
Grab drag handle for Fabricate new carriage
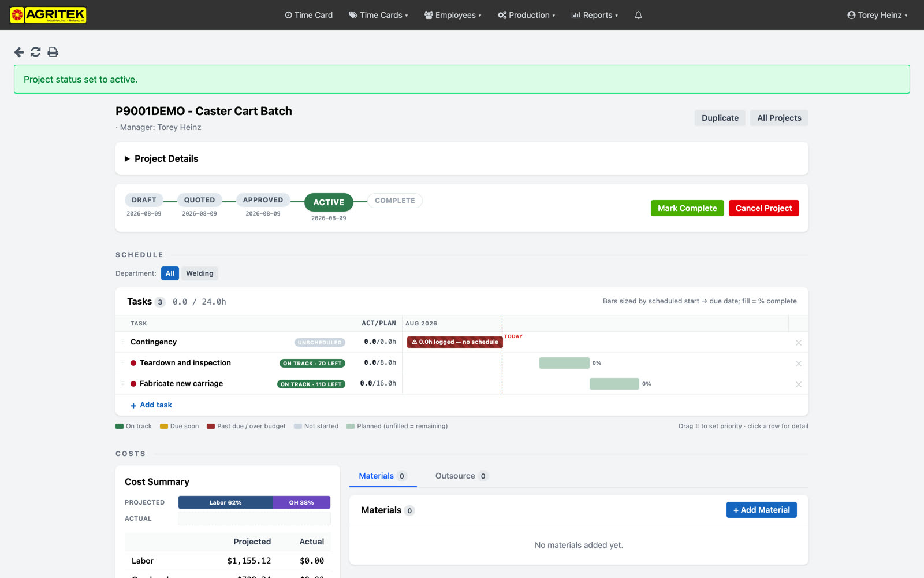[123, 384]
